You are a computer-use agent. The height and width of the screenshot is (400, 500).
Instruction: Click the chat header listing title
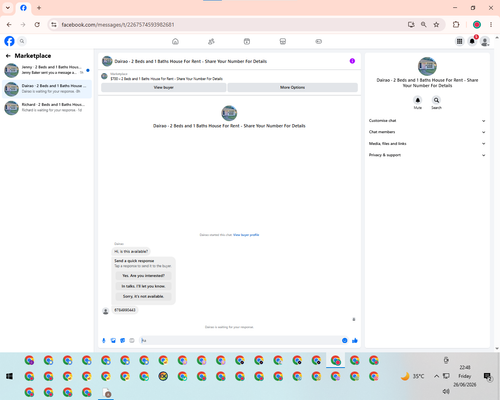191,61
